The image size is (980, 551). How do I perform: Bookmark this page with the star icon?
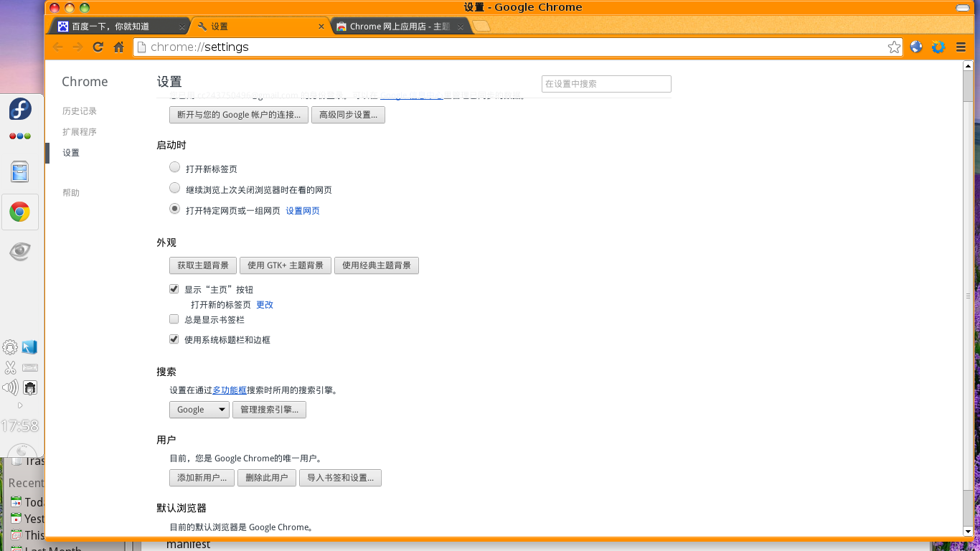pyautogui.click(x=894, y=47)
